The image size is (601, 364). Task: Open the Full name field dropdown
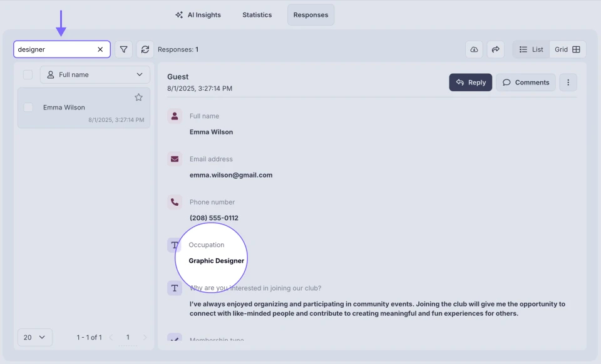pyautogui.click(x=95, y=74)
